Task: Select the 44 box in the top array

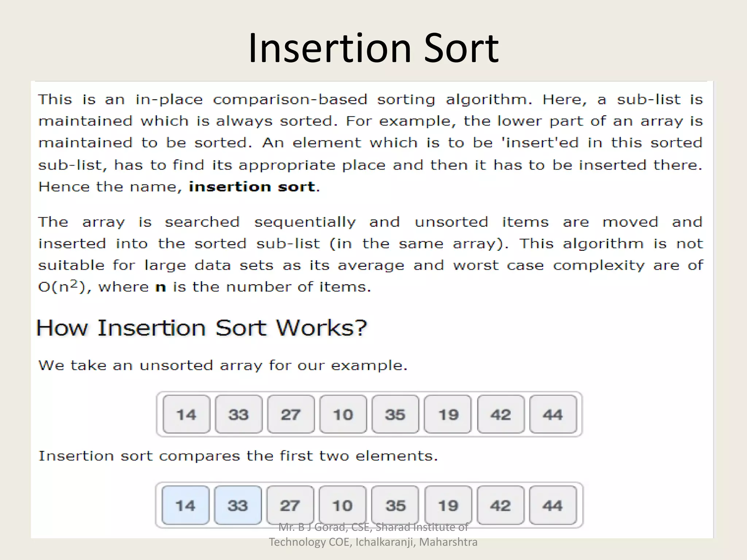Action: coord(553,414)
